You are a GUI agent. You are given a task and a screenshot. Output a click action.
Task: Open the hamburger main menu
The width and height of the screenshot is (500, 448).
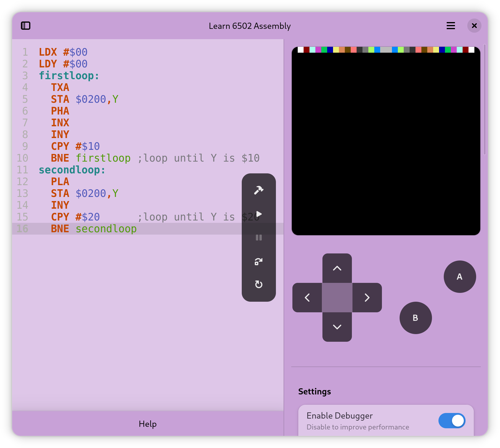(x=451, y=26)
